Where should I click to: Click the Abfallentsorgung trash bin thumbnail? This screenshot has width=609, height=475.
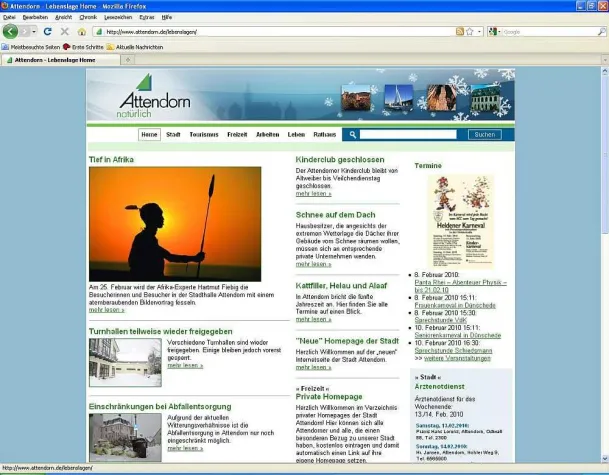click(x=125, y=437)
